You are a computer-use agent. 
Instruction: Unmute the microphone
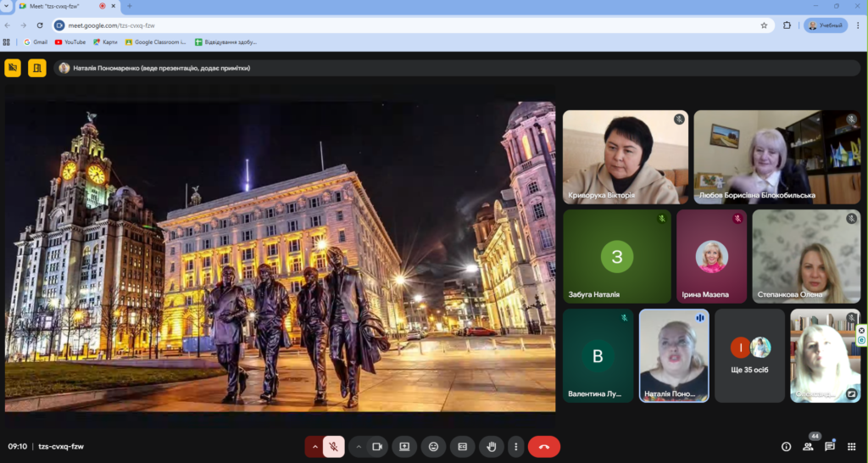334,446
